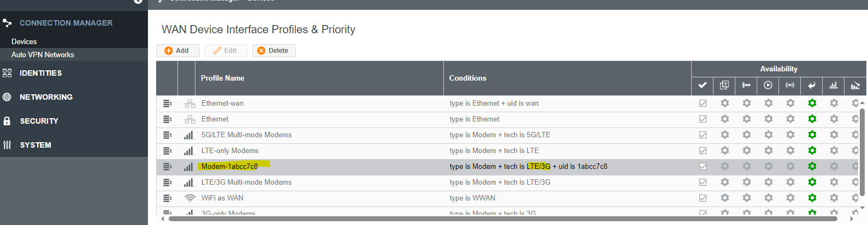The height and width of the screenshot is (225, 868).
Task: Select the 5G/LTE Multi-mode Modems profile row
Action: 507,135
